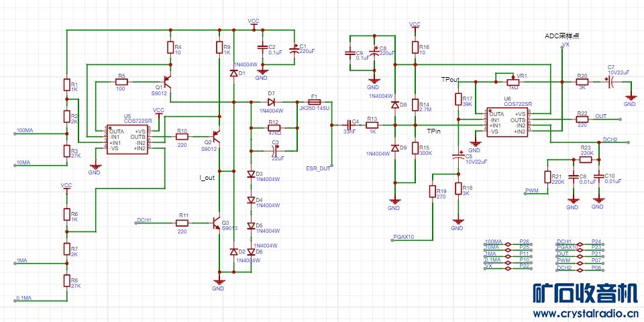The image size is (644, 322).
Task: Click the R17 resistor symbol
Action: 459,99
